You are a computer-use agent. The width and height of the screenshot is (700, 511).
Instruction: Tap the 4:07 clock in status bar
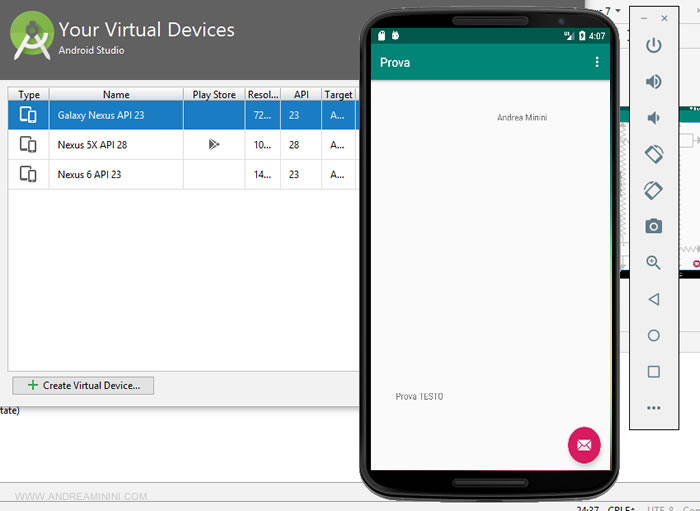click(x=597, y=36)
